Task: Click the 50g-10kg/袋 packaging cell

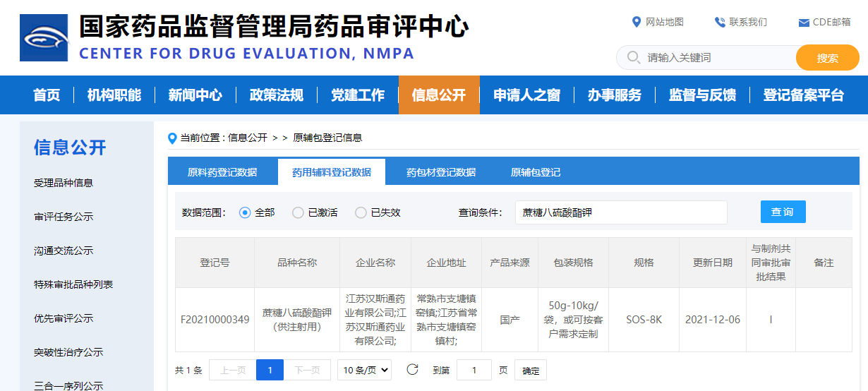Action: [x=574, y=320]
